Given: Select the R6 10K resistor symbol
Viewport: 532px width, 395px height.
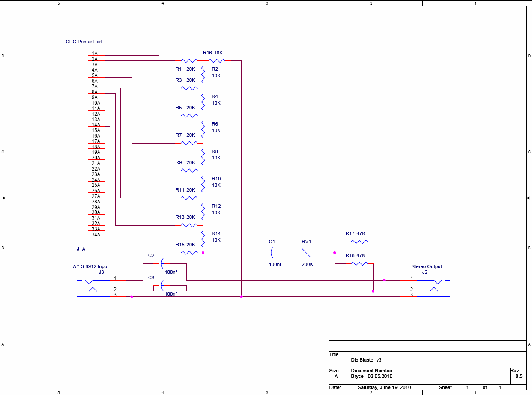Looking at the screenshot, I should coord(203,129).
